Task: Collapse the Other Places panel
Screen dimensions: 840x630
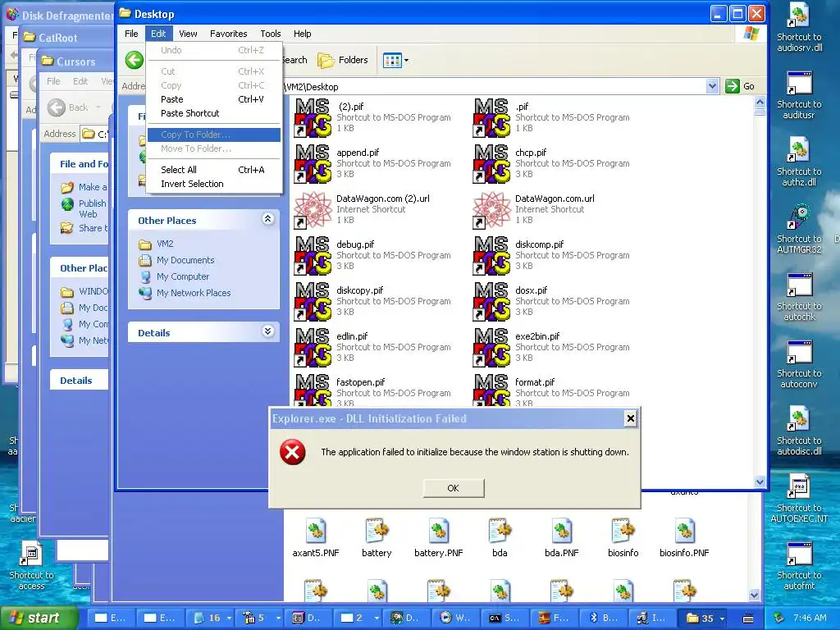Action: [x=268, y=219]
